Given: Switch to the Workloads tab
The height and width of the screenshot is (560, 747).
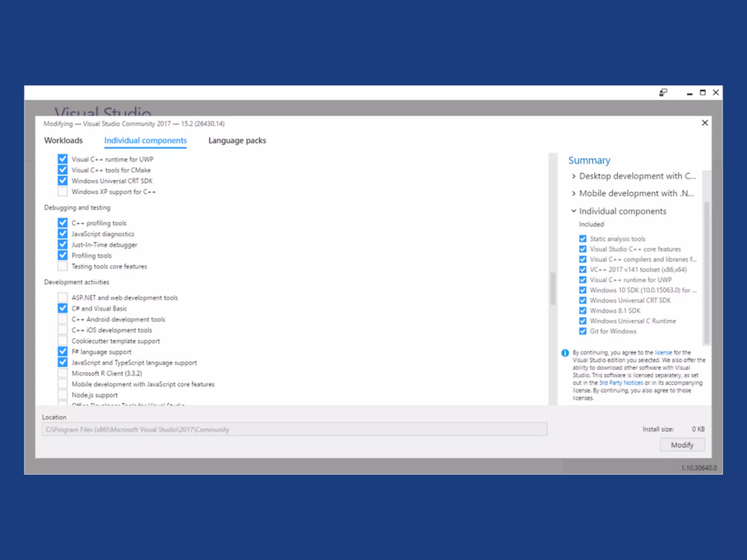Looking at the screenshot, I should coord(63,140).
